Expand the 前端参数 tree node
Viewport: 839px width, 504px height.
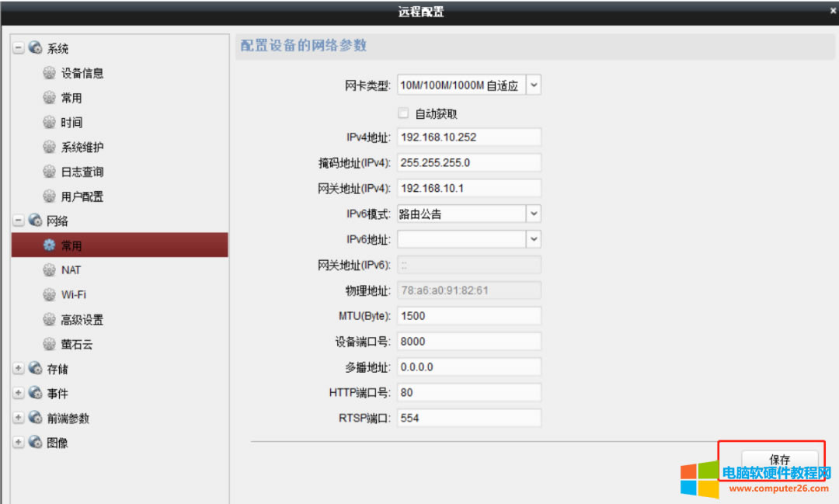[18, 417]
